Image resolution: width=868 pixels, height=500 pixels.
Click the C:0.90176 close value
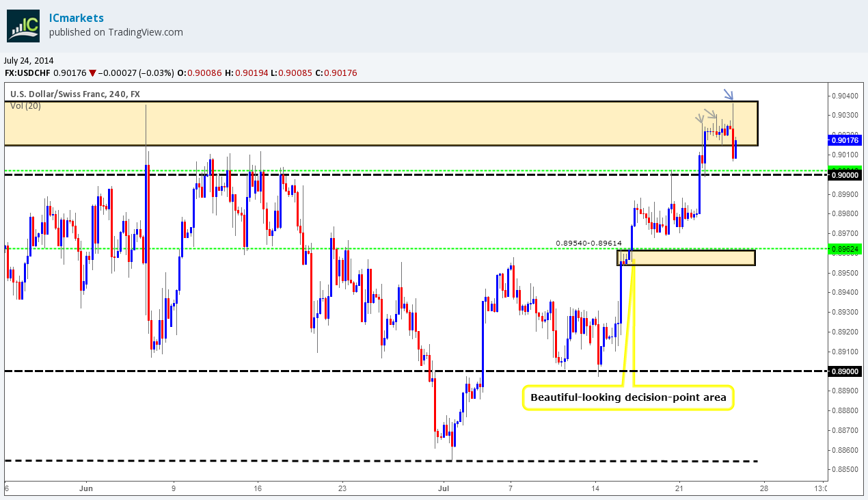tap(335, 73)
